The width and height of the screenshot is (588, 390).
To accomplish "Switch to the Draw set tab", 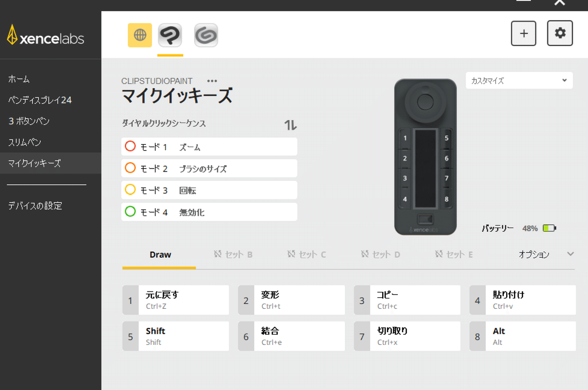I will (160, 255).
